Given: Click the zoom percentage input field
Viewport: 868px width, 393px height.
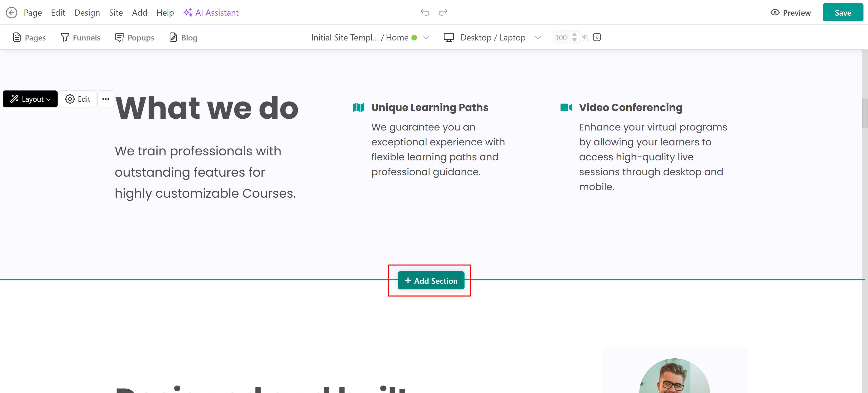Looking at the screenshot, I should pos(561,37).
